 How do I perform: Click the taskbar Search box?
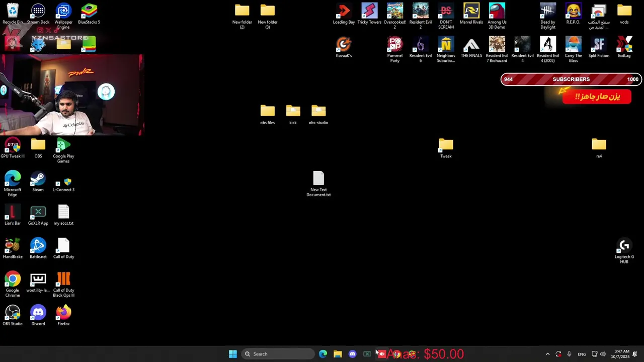(277, 354)
